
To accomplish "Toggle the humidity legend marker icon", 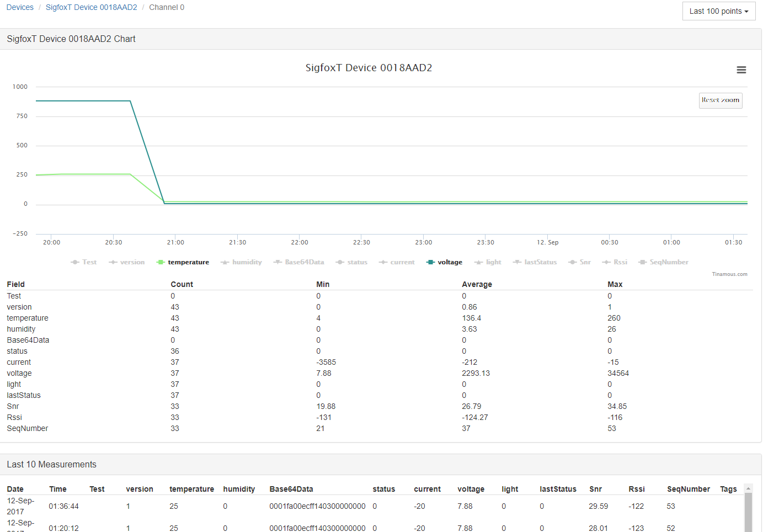I will pyautogui.click(x=225, y=262).
